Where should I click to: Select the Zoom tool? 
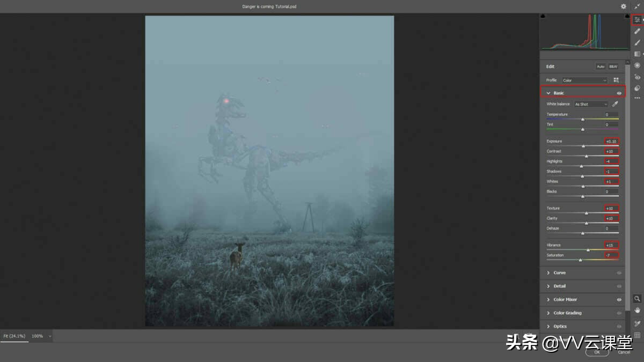pos(636,299)
